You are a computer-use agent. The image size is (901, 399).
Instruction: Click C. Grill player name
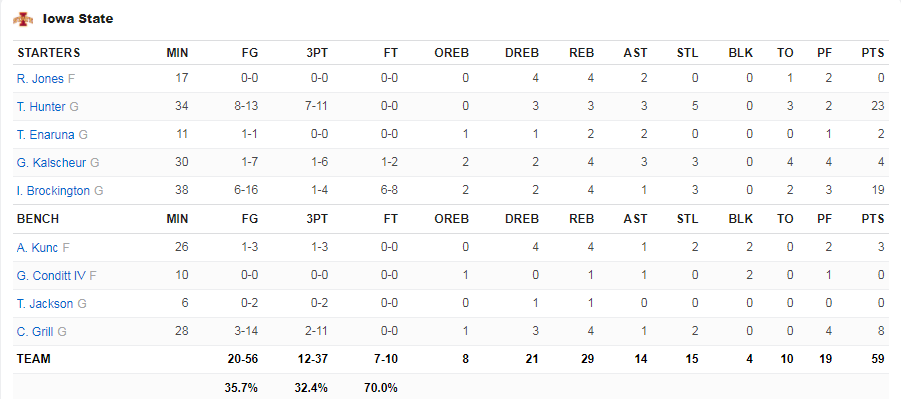point(36,332)
